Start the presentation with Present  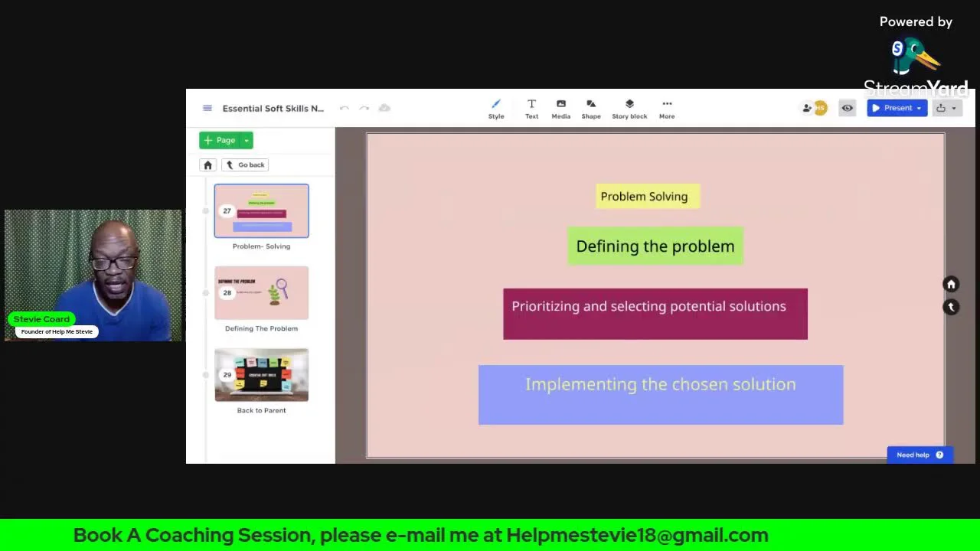(x=893, y=108)
